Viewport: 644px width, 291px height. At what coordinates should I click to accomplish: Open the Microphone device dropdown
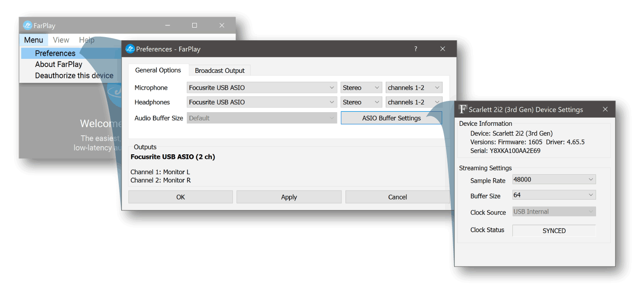tap(262, 88)
